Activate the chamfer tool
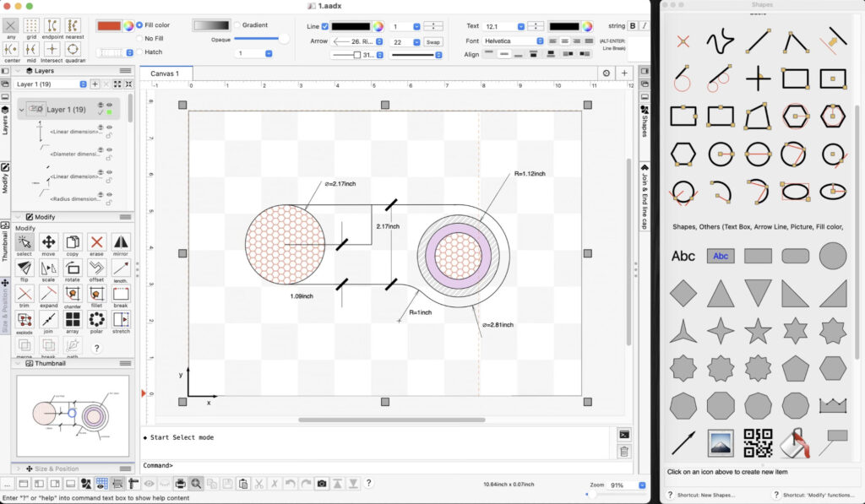 point(73,294)
